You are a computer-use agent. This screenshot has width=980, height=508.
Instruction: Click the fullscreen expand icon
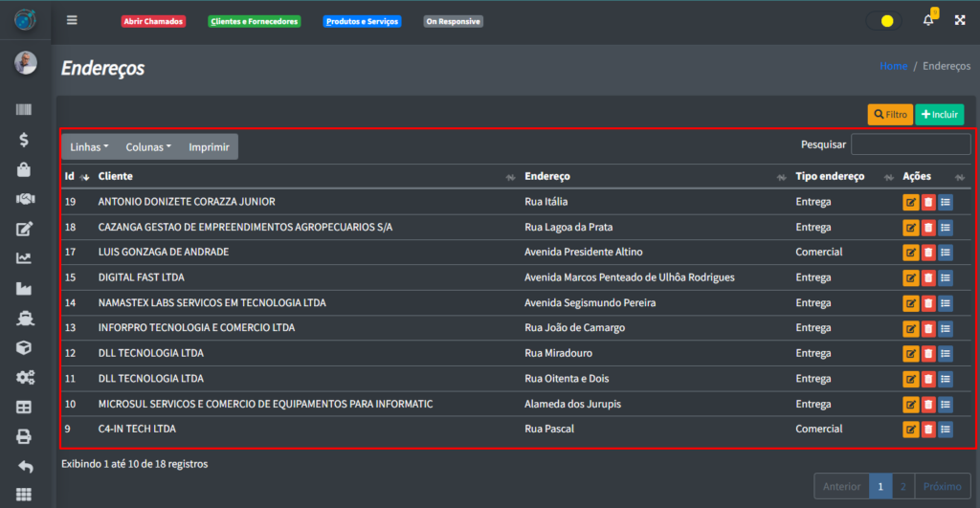(960, 20)
